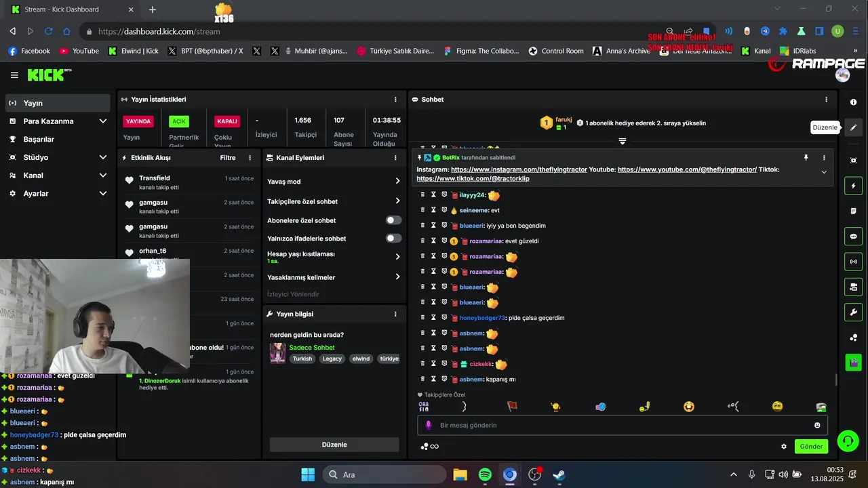Click the Bir mesaj gönderin input field

622,425
